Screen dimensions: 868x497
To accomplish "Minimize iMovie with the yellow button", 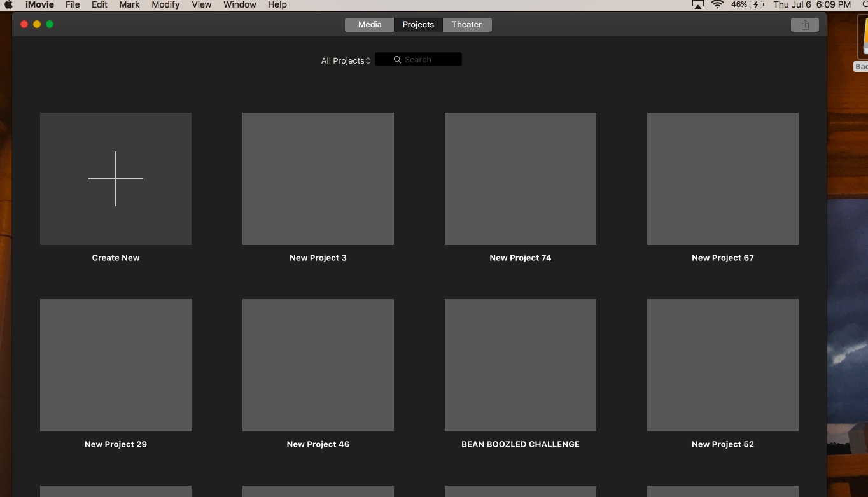I will pyautogui.click(x=37, y=24).
